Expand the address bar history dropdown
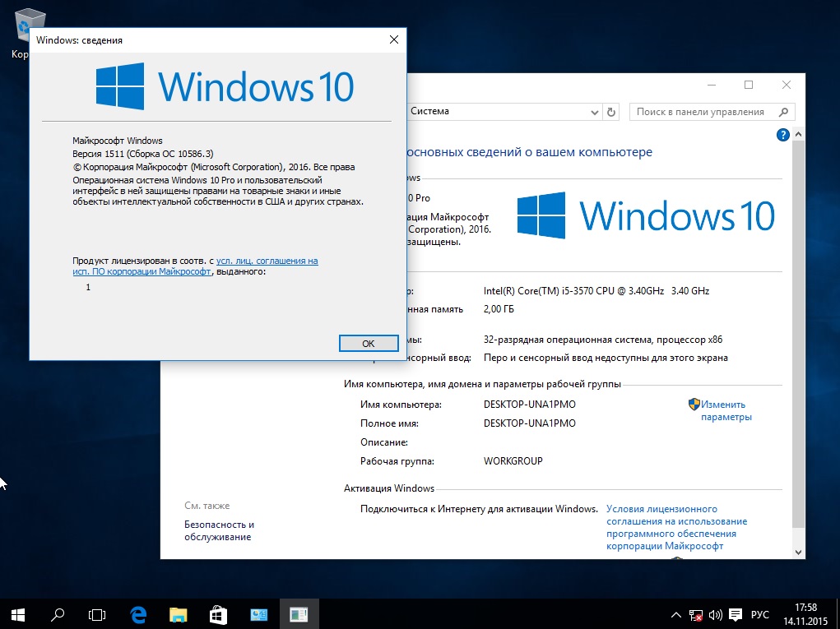 tap(594, 112)
